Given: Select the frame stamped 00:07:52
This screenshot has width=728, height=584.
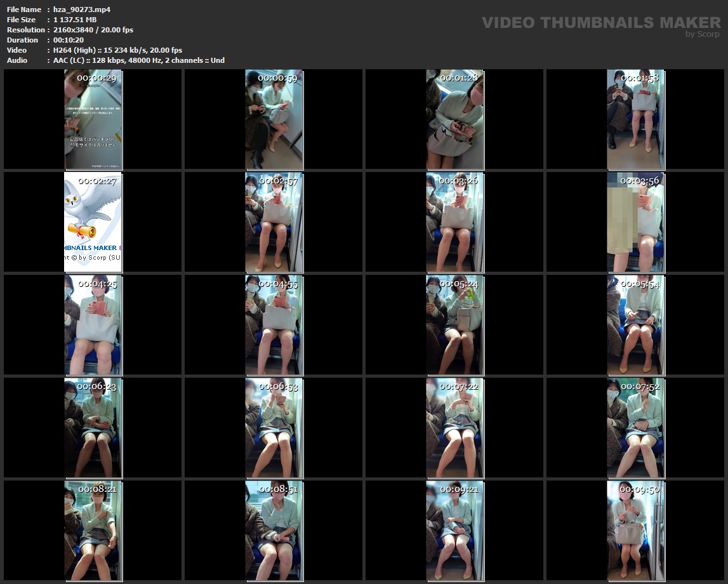Looking at the screenshot, I should click(x=636, y=428).
